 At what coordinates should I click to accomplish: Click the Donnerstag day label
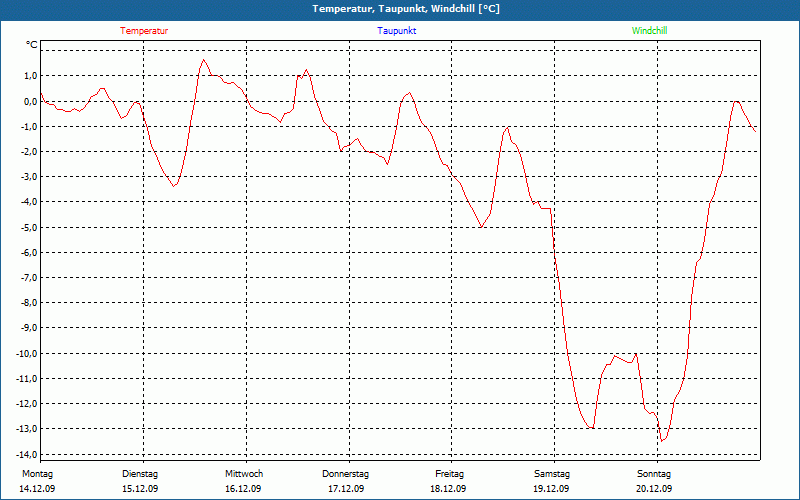point(345,474)
